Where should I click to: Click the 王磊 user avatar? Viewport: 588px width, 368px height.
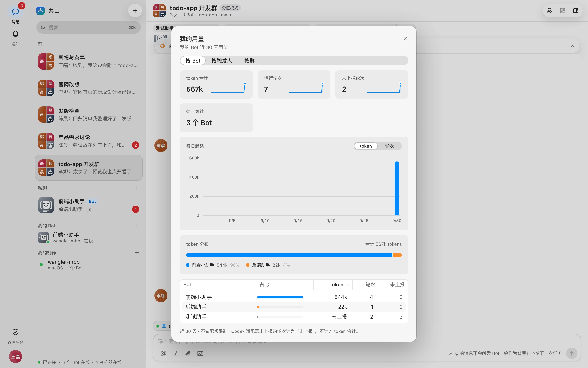tap(15, 357)
